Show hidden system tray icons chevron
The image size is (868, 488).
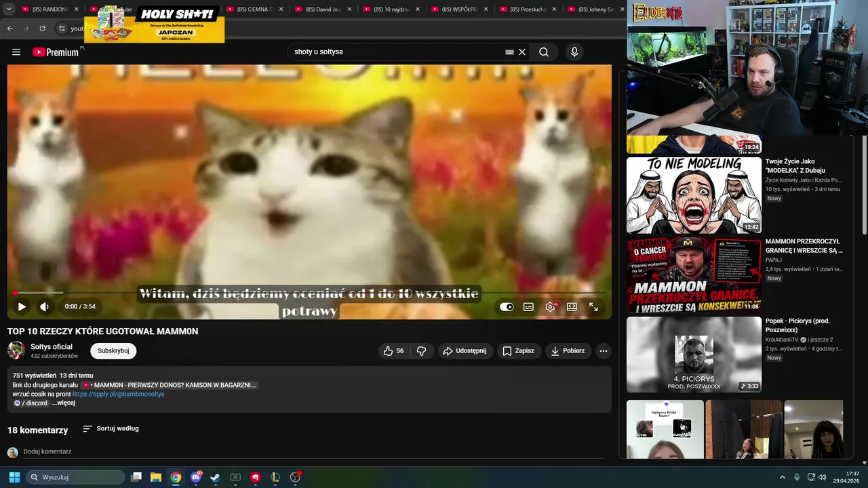pyautogui.click(x=782, y=477)
